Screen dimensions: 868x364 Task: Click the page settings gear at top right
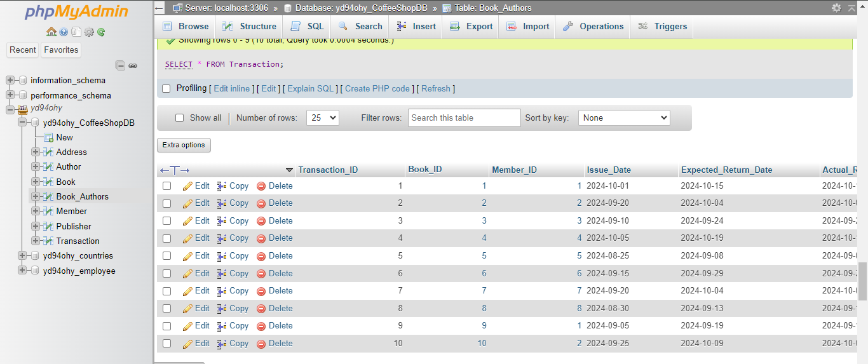pyautogui.click(x=836, y=8)
